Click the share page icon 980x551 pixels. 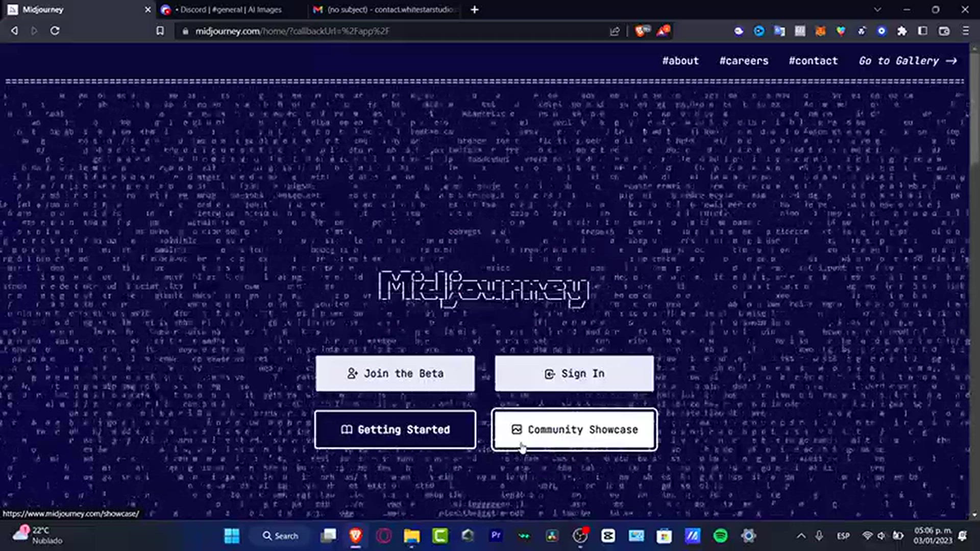(615, 31)
